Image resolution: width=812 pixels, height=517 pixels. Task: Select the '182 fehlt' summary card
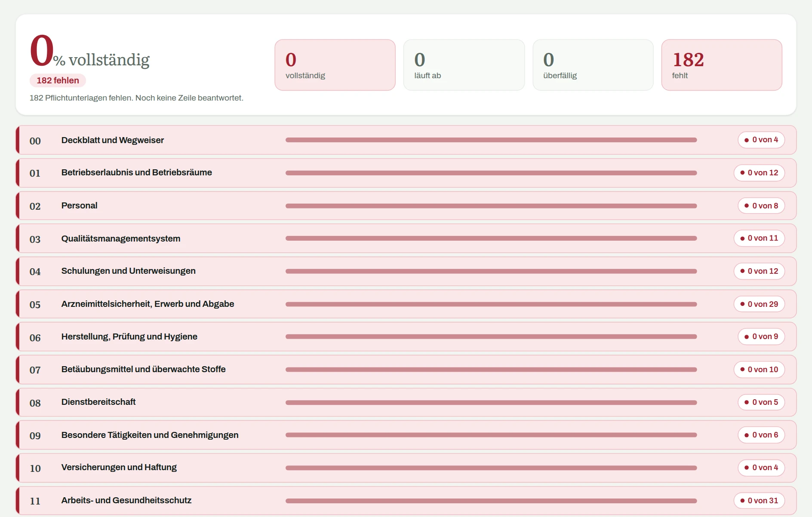(x=721, y=65)
